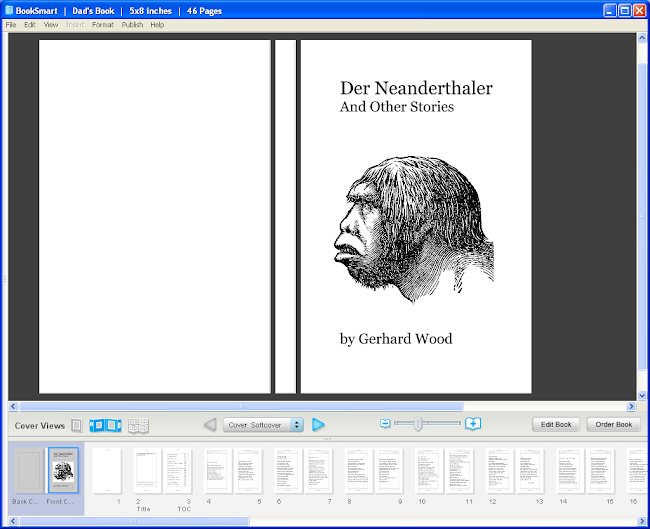Click the preview horizontal scrollbar left arrow

point(13,406)
